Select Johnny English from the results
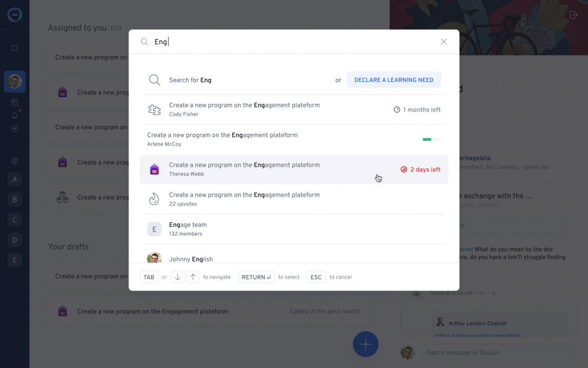 coord(191,258)
